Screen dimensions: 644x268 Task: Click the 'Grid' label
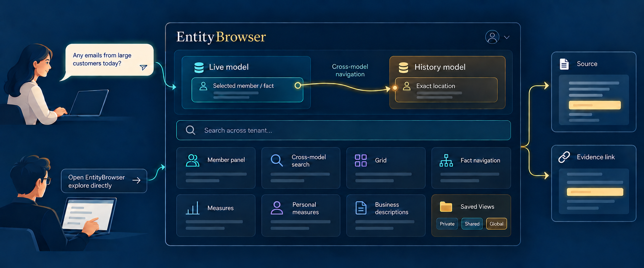tap(381, 160)
